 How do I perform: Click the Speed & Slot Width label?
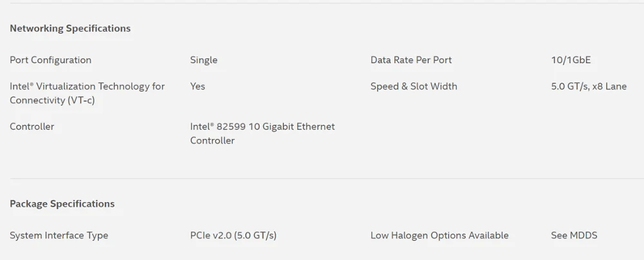click(413, 86)
